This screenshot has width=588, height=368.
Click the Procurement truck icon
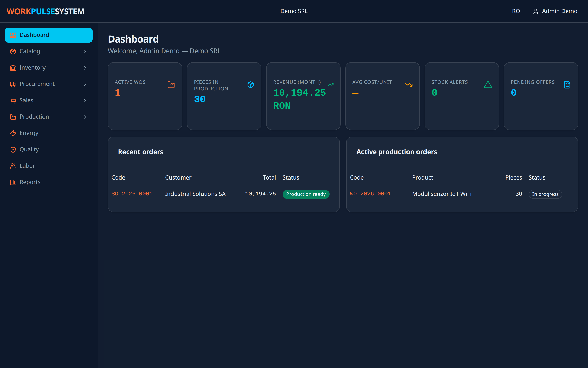tap(13, 84)
